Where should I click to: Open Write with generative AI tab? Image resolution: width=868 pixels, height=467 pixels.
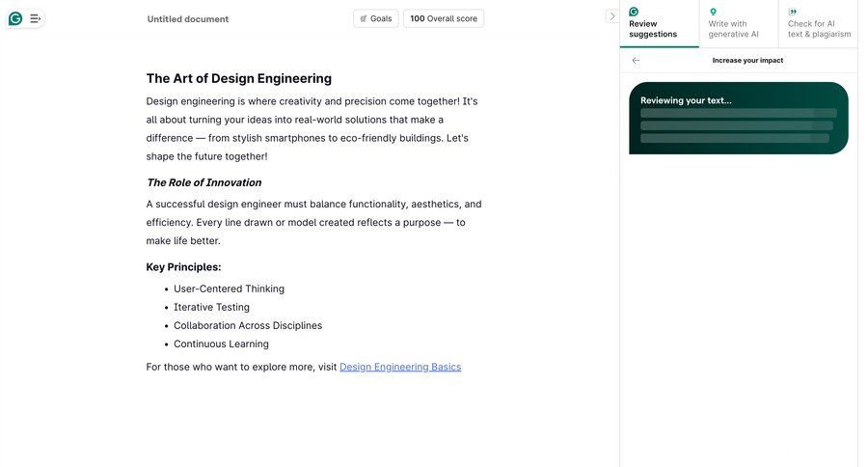click(x=739, y=24)
